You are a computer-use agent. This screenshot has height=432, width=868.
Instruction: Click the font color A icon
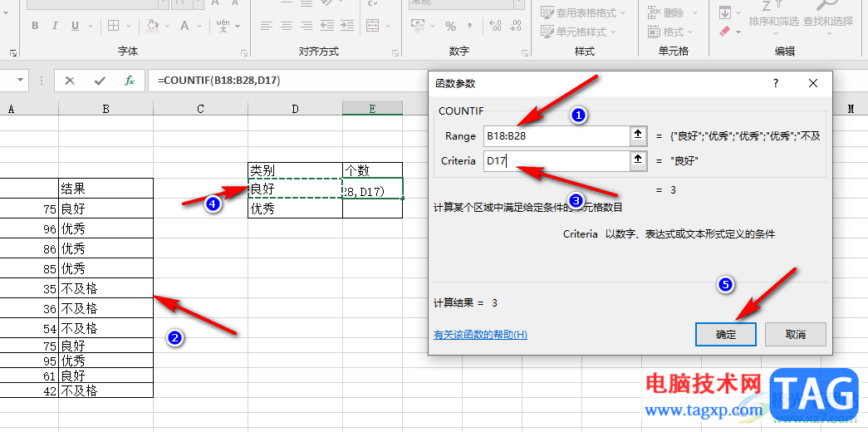(184, 26)
